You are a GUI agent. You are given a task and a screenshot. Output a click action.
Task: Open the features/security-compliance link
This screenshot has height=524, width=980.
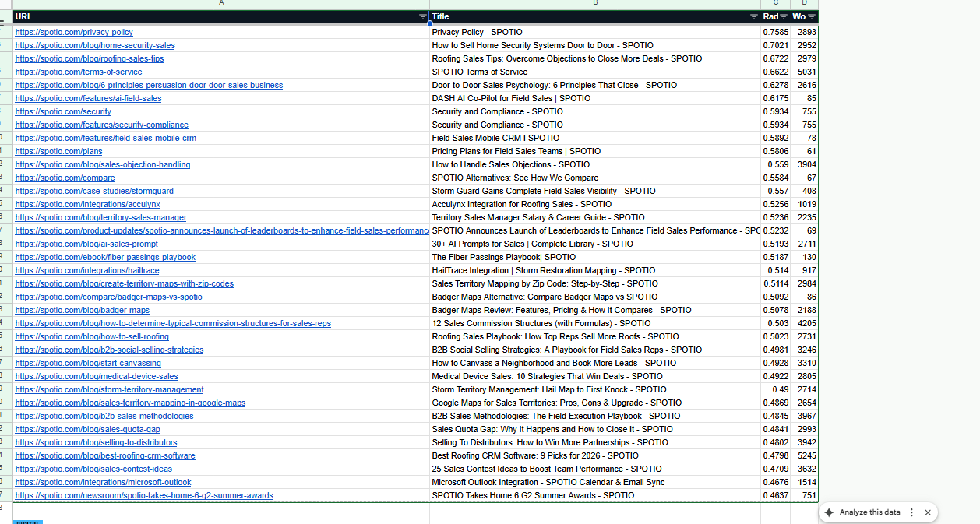[x=101, y=125]
